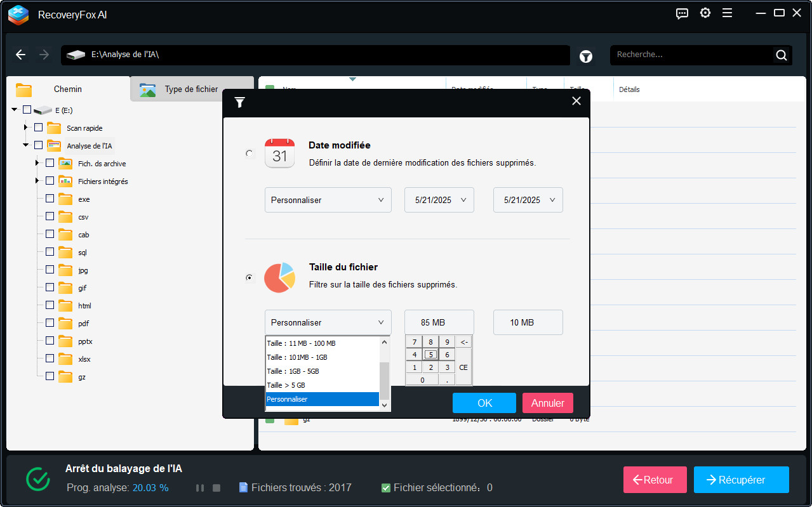Viewport: 812px width, 507px height.
Task: Click the search magnifier icon
Action: pos(782,55)
